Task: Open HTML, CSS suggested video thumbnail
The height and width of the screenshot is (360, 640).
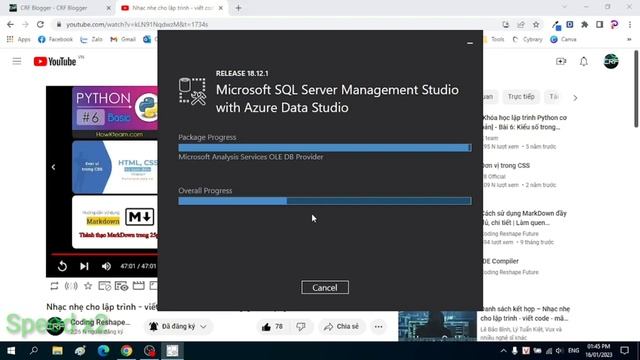Action: (115, 167)
